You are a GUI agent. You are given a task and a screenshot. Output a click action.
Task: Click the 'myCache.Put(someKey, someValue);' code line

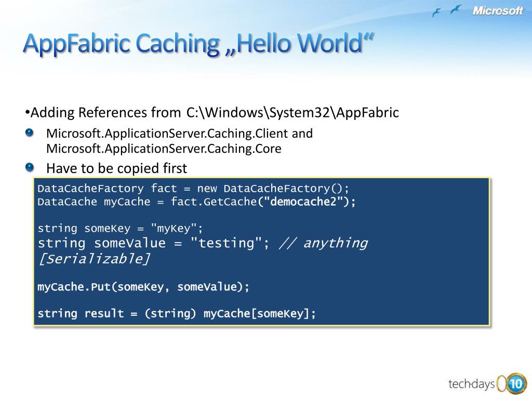[143, 287]
